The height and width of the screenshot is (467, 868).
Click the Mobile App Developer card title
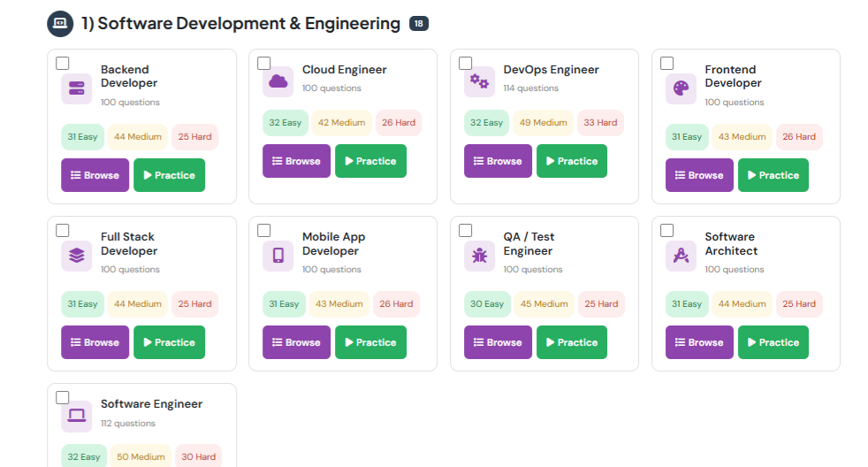click(334, 244)
